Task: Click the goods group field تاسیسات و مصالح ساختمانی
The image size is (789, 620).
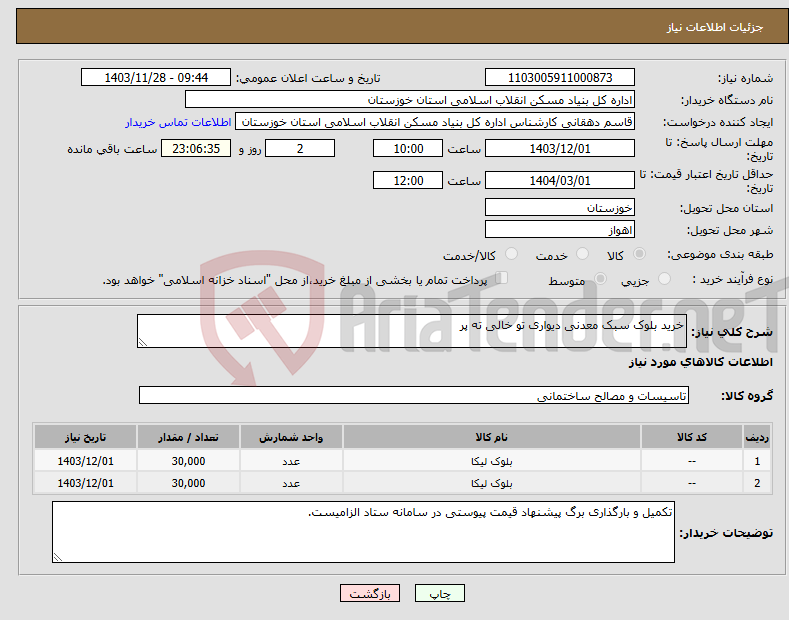Action: pyautogui.click(x=414, y=396)
